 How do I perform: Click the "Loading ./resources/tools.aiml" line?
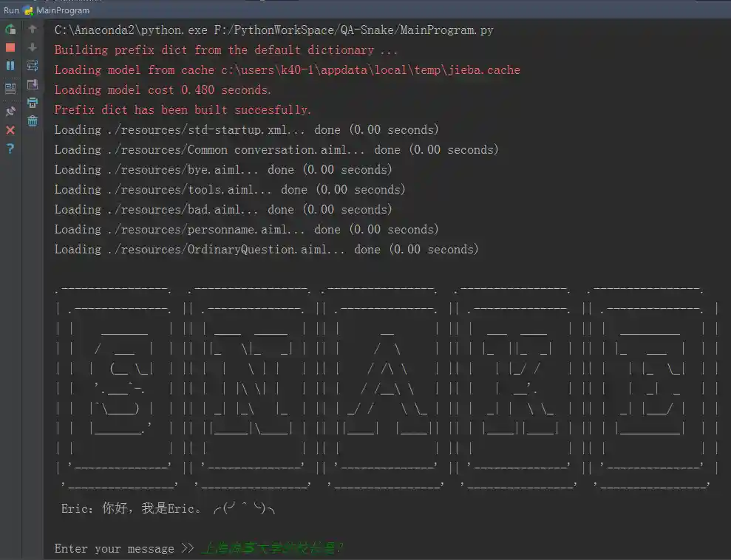230,190
